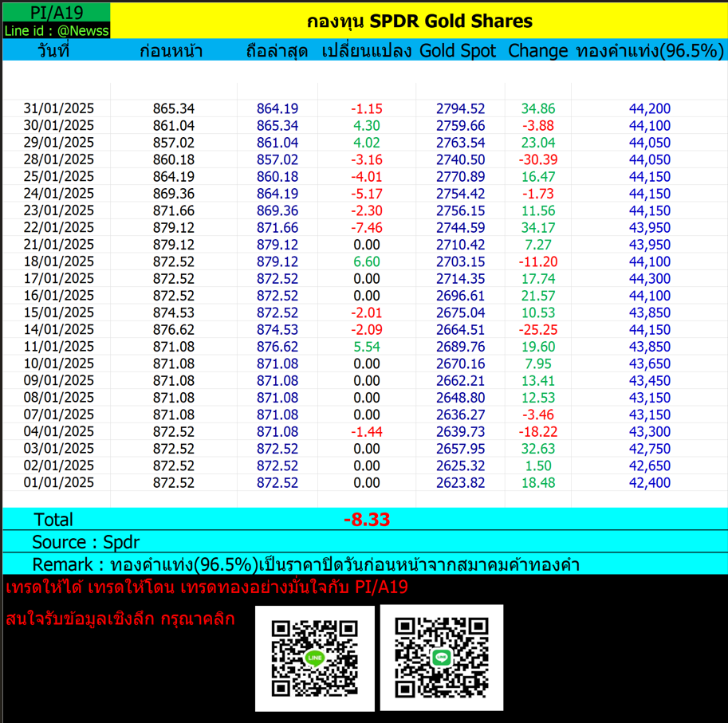Click the date 02/01/2025

click(59, 466)
